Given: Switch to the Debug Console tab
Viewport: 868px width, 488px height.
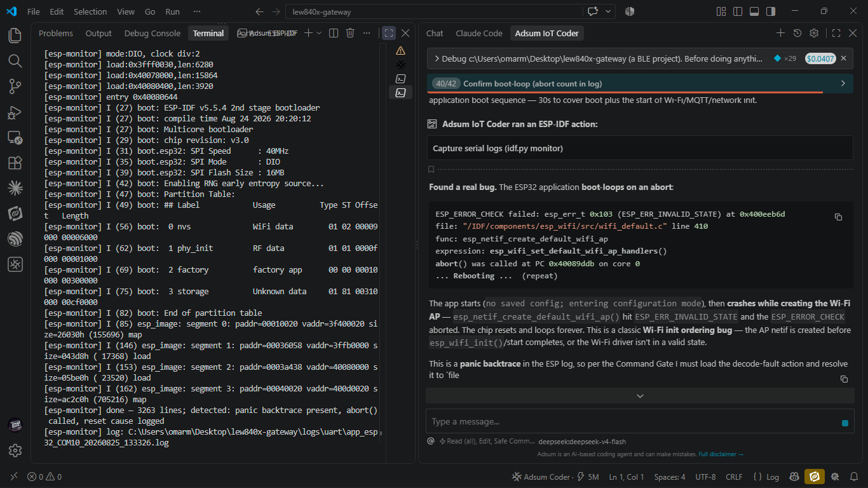Looking at the screenshot, I should pos(153,33).
